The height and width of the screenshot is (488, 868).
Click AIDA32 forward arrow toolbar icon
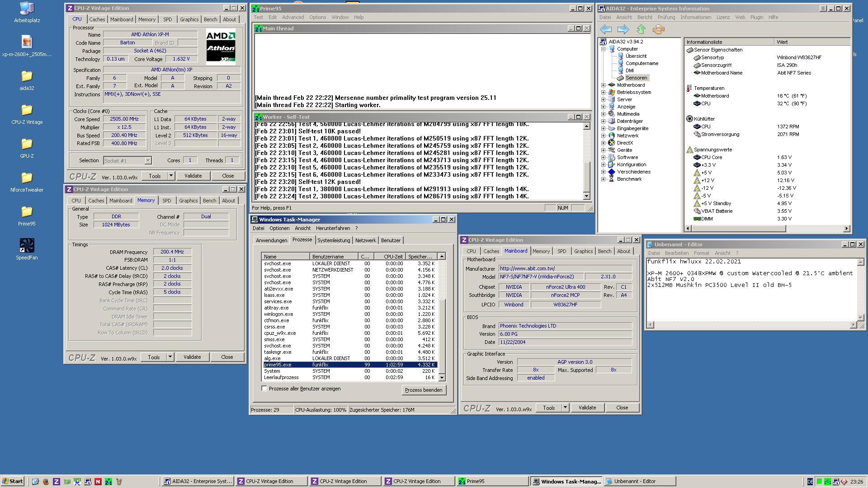[623, 29]
